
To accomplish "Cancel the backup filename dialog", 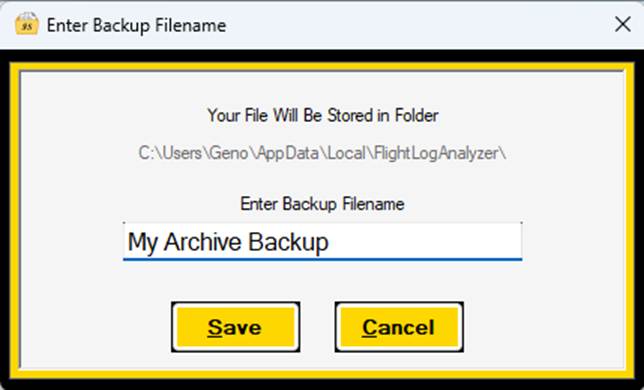I will coord(399,327).
